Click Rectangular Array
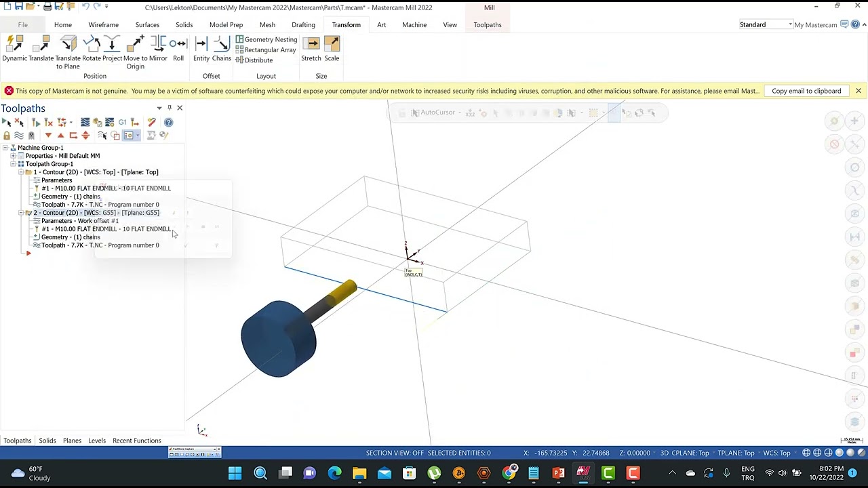The height and width of the screenshot is (488, 868). (266, 49)
